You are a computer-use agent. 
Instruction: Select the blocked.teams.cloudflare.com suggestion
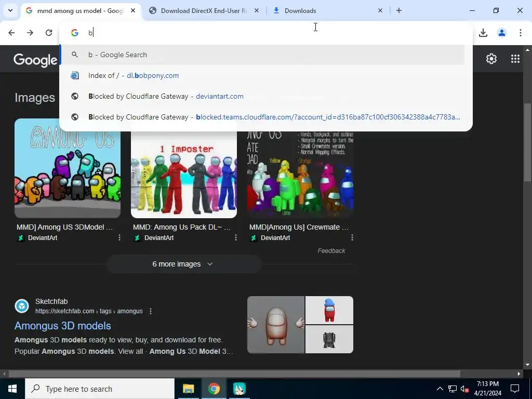click(x=262, y=117)
